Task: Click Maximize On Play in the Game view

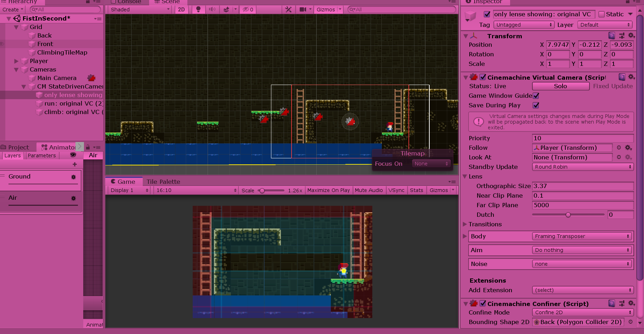Action: (328, 190)
